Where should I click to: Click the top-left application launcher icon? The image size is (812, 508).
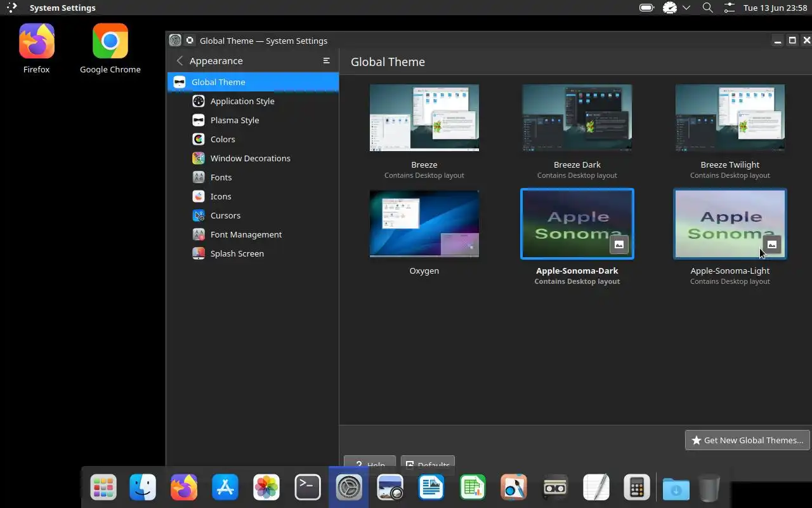(11, 8)
